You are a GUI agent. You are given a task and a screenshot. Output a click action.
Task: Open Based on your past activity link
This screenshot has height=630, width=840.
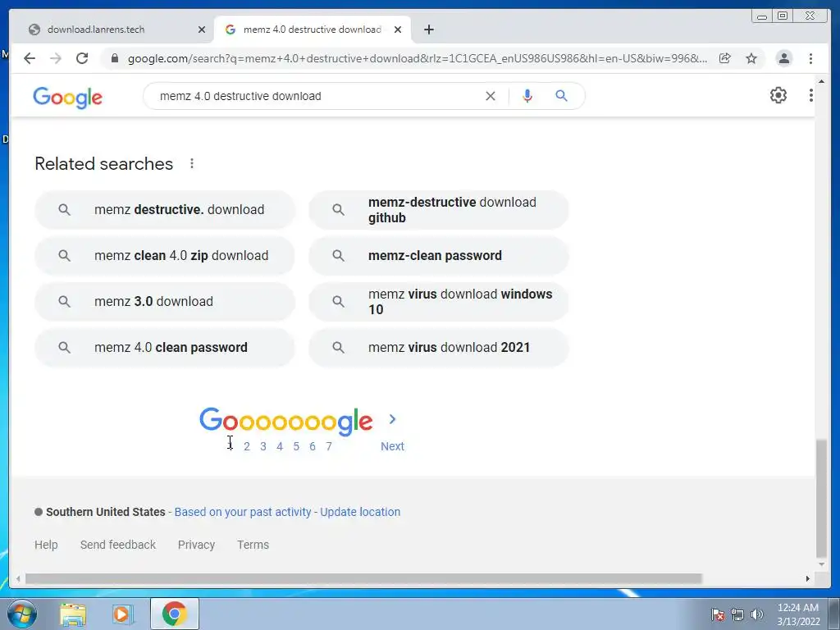243,512
